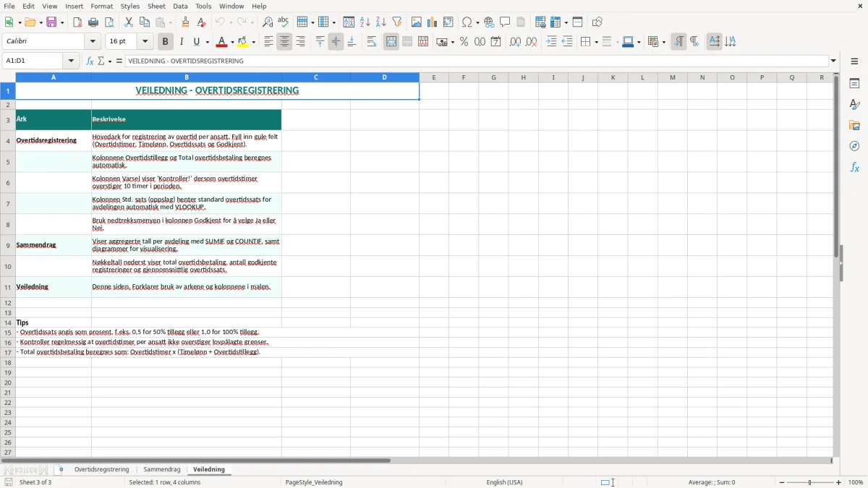This screenshot has height=488, width=868.
Task: Click the Formula equals sign button
Action: 119,61
